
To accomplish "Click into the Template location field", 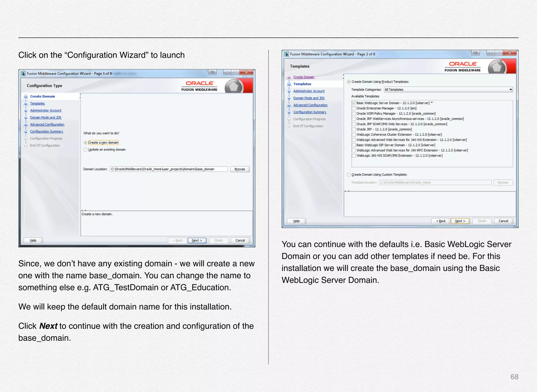I will coord(435,182).
